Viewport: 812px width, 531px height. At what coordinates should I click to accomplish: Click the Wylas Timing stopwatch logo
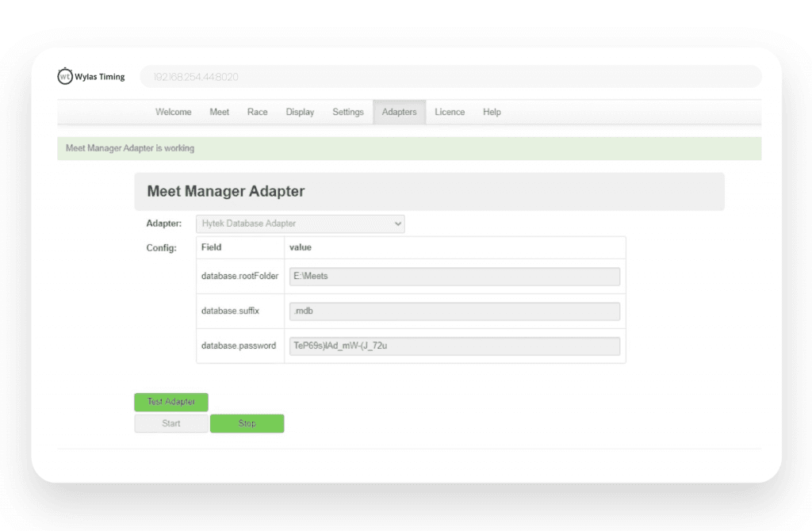coord(65,76)
